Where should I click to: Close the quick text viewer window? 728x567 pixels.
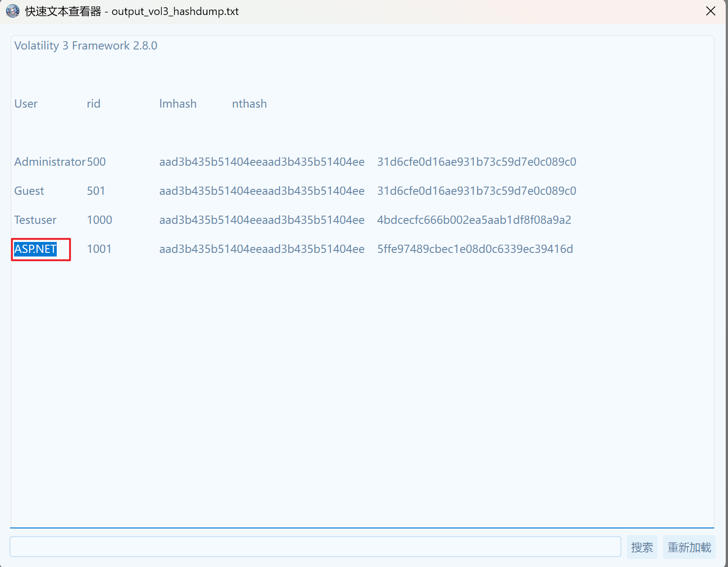coord(711,11)
